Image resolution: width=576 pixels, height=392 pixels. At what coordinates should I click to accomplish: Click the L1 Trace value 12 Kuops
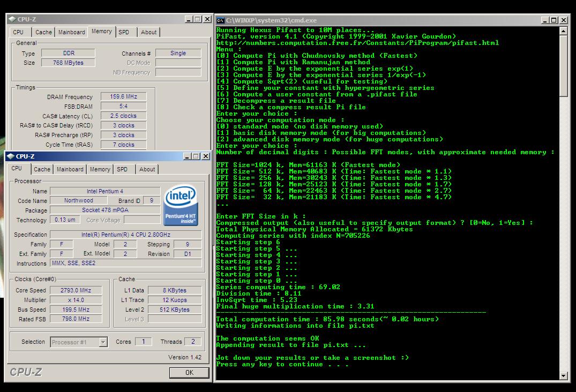coord(175,300)
